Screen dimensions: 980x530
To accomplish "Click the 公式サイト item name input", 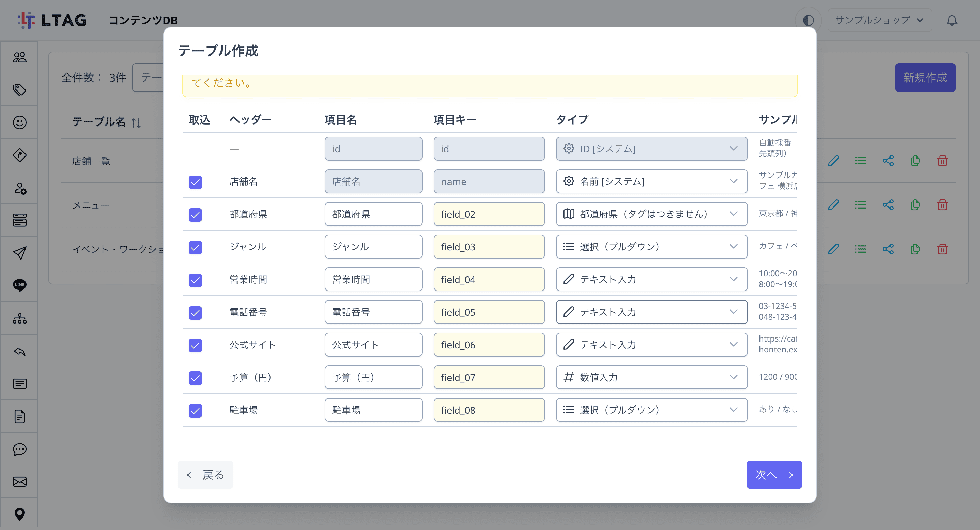I will tap(373, 345).
